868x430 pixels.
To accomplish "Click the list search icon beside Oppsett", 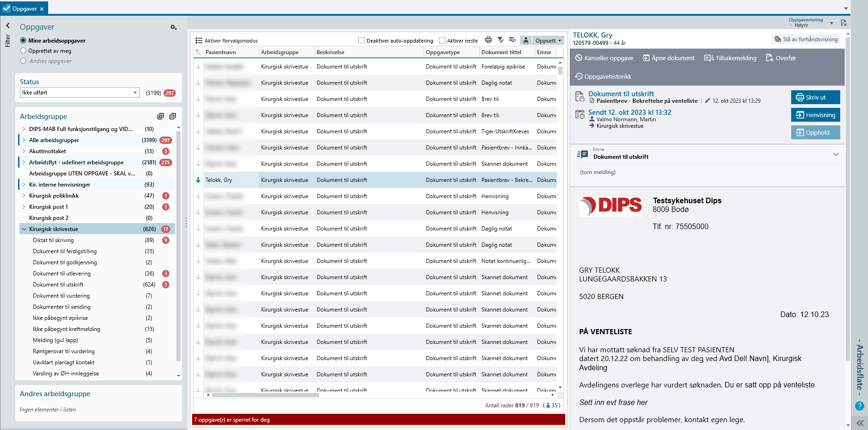I will 512,40.
